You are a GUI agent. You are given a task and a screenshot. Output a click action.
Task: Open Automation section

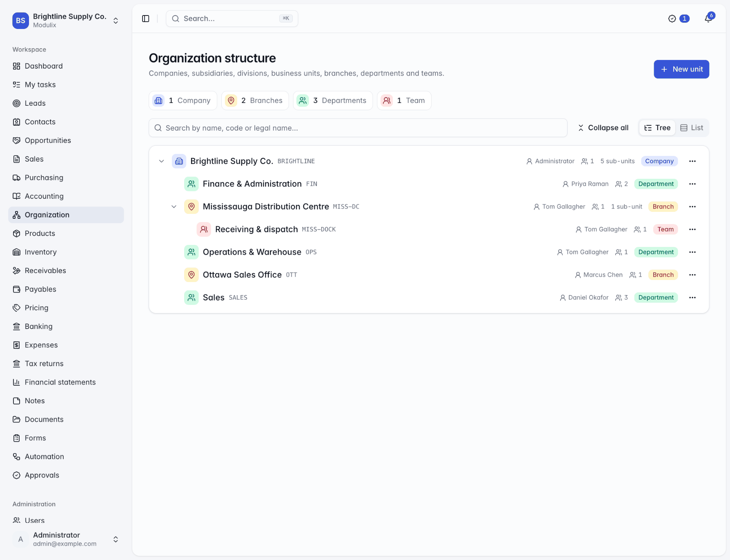66,456
